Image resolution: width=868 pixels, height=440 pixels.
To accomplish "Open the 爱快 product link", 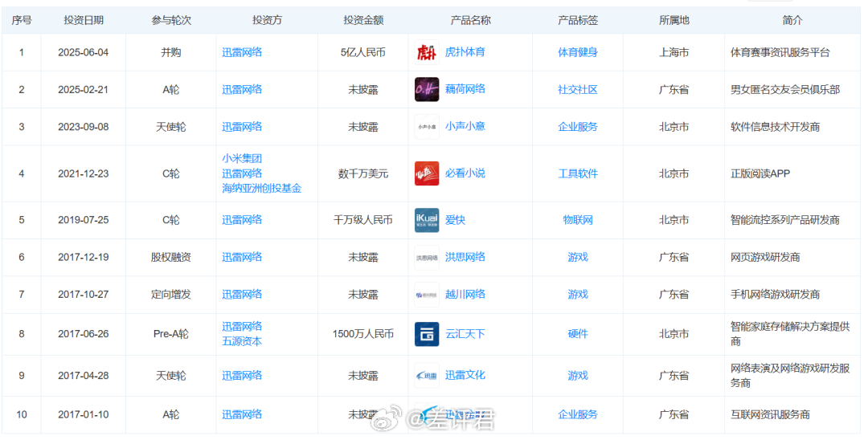I will (455, 219).
